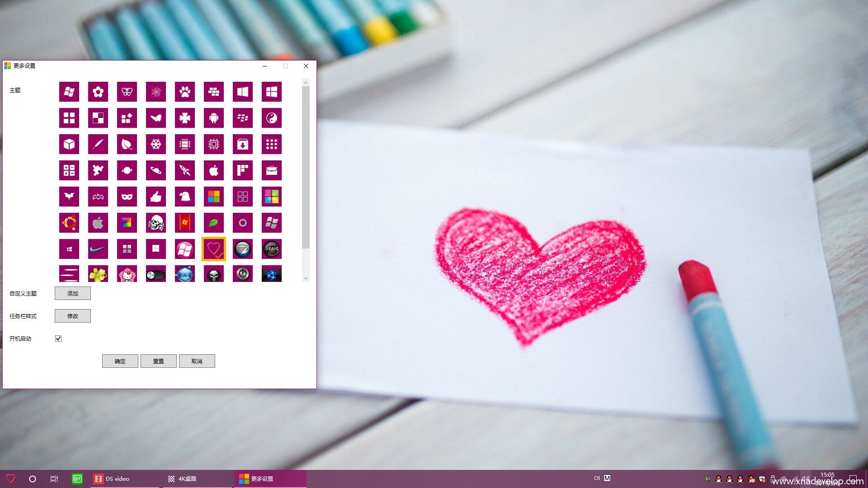
Task: Click the theme list scrollbar down arrow
Action: (306, 278)
